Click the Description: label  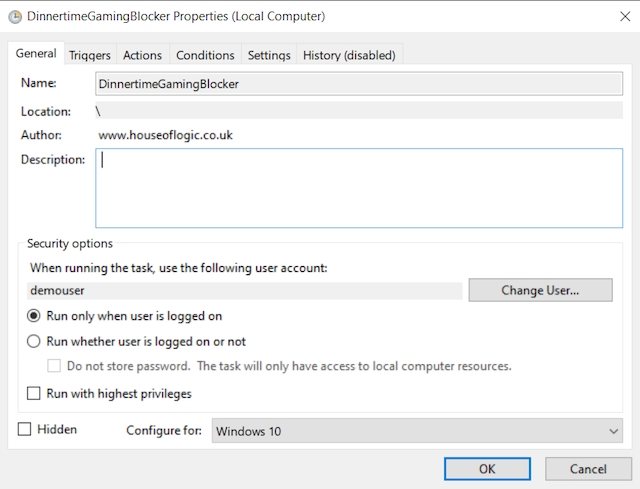coord(53,160)
